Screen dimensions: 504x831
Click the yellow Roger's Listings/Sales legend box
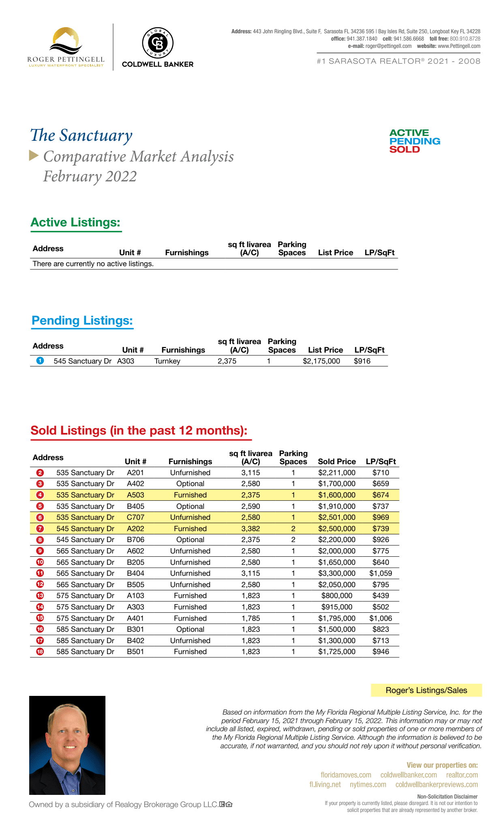pyautogui.click(x=426, y=690)
